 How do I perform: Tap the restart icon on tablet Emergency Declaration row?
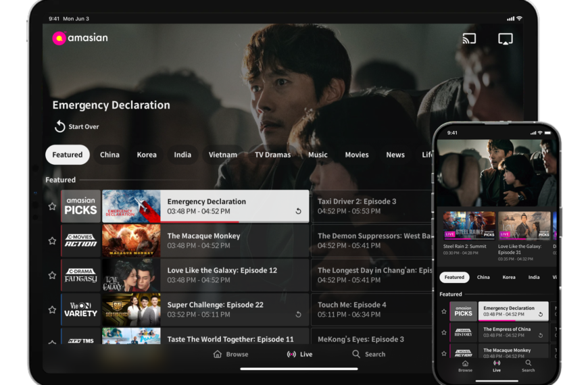pyautogui.click(x=298, y=211)
